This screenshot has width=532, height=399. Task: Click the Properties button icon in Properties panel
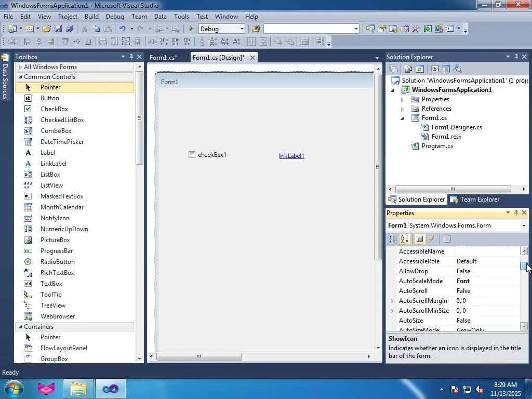tap(420, 239)
